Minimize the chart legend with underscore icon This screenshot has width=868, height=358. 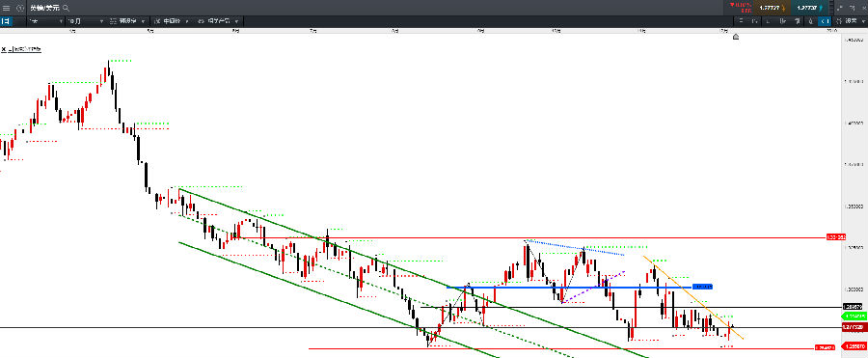point(10,49)
